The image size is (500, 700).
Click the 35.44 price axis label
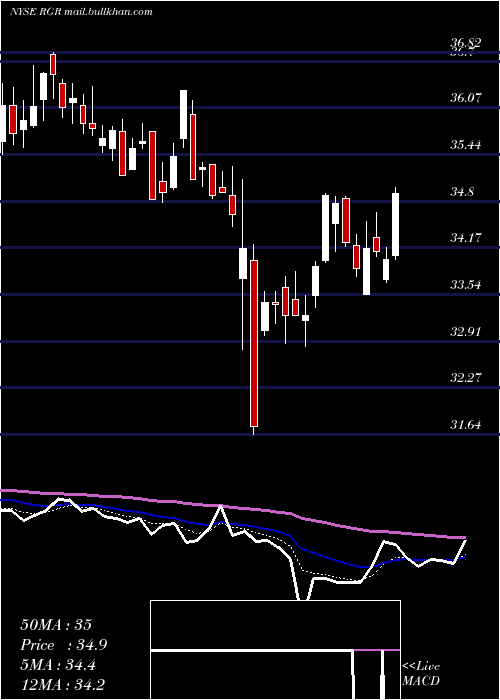tap(466, 145)
